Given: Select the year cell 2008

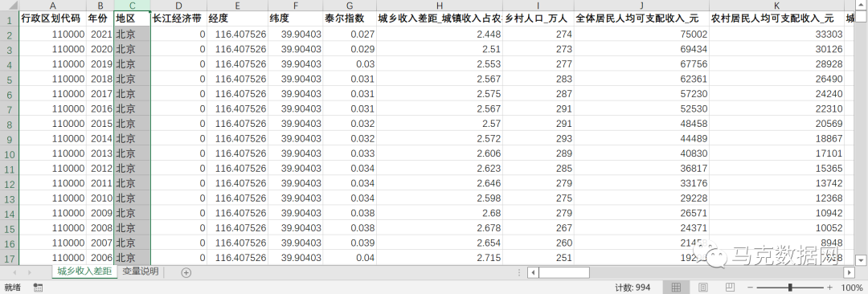Looking at the screenshot, I should click(100, 229).
